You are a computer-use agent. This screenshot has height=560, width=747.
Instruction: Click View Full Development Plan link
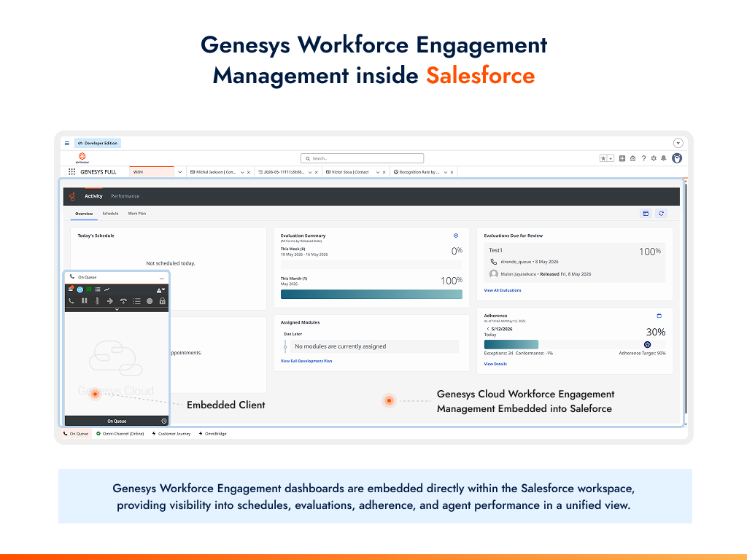pyautogui.click(x=306, y=361)
